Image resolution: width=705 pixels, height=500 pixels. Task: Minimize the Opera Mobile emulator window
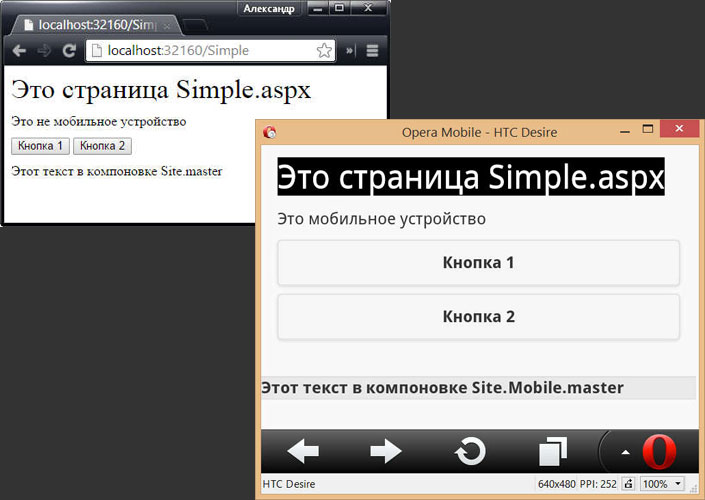point(625,131)
